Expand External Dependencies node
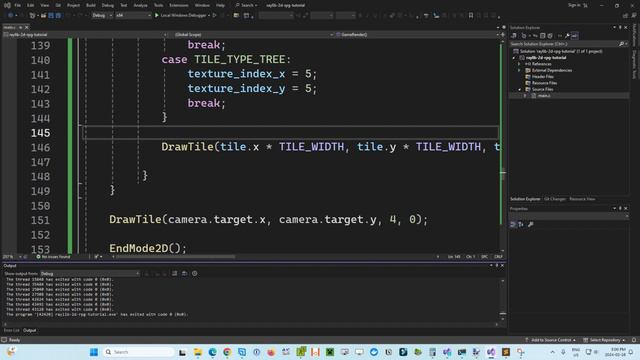 [520, 71]
